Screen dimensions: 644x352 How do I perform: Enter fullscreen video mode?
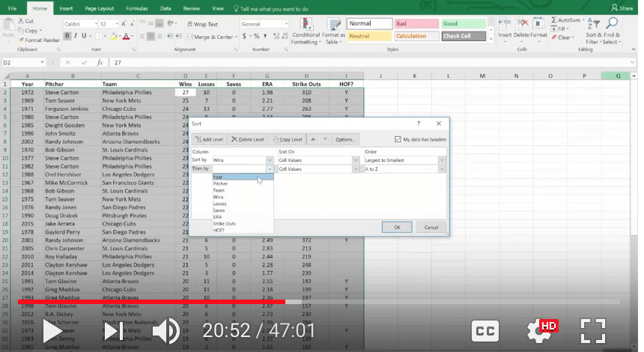[x=592, y=330]
